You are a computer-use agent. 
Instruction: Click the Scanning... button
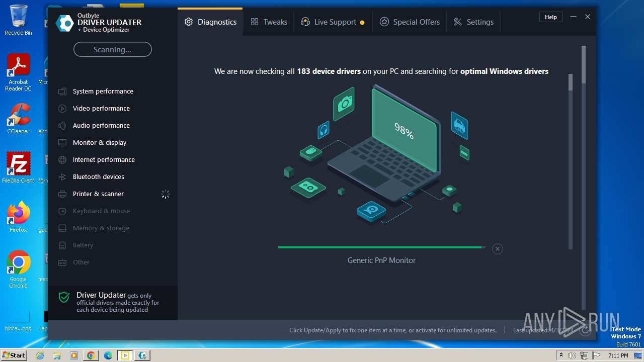(x=112, y=49)
